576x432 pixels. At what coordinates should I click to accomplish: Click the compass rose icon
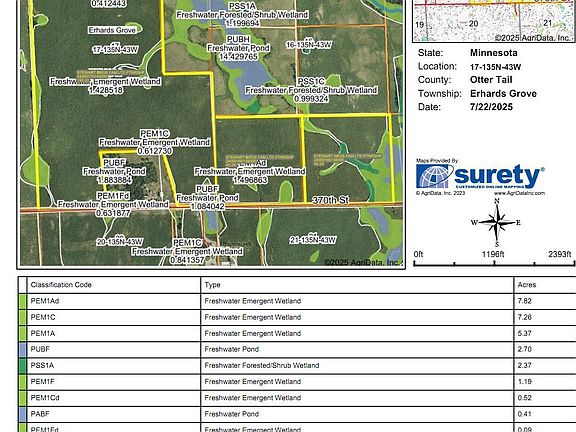pos(497,223)
